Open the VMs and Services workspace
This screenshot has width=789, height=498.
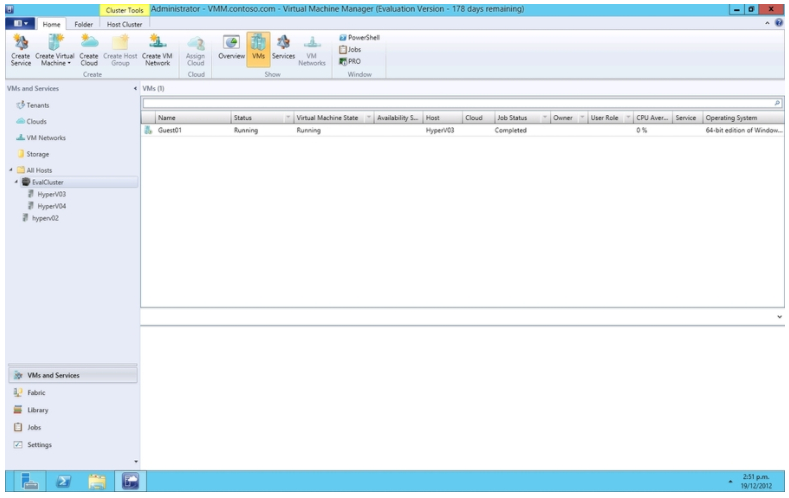pyautogui.click(x=73, y=375)
